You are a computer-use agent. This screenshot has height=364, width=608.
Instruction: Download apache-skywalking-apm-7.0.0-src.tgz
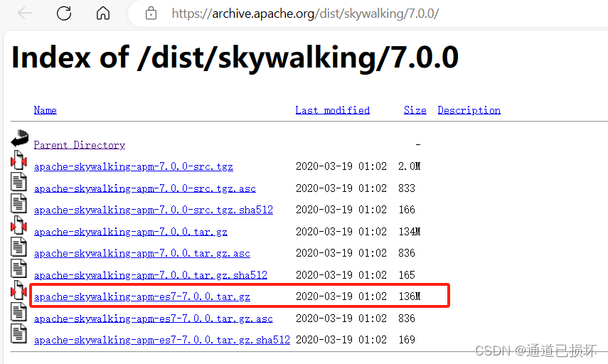134,166
